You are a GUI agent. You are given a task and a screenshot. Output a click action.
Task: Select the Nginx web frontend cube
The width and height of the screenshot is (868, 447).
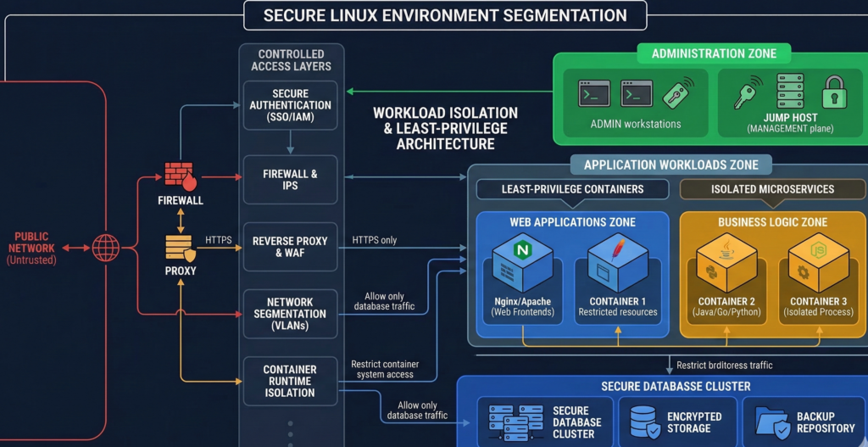click(522, 260)
